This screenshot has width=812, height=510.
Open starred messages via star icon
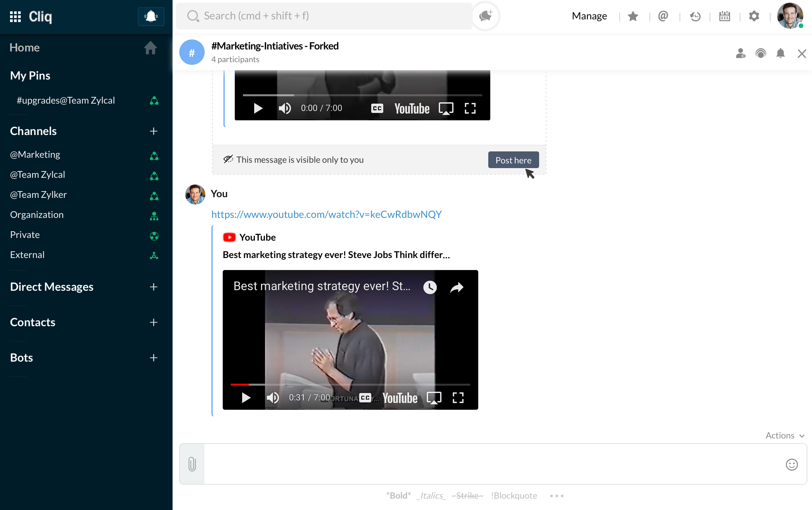pos(633,16)
